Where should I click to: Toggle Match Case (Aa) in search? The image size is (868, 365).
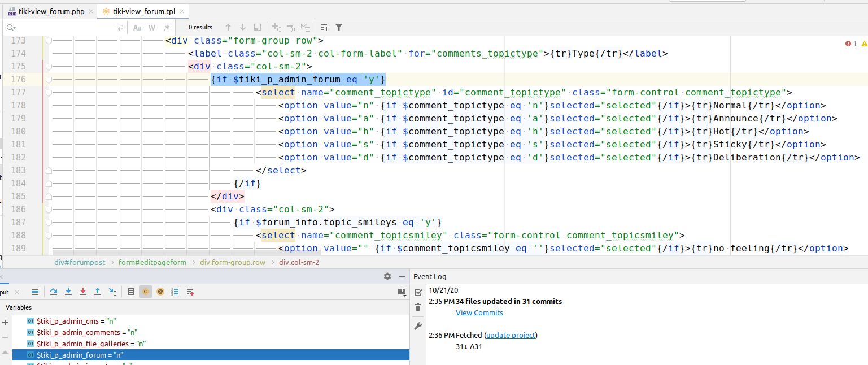pos(137,27)
